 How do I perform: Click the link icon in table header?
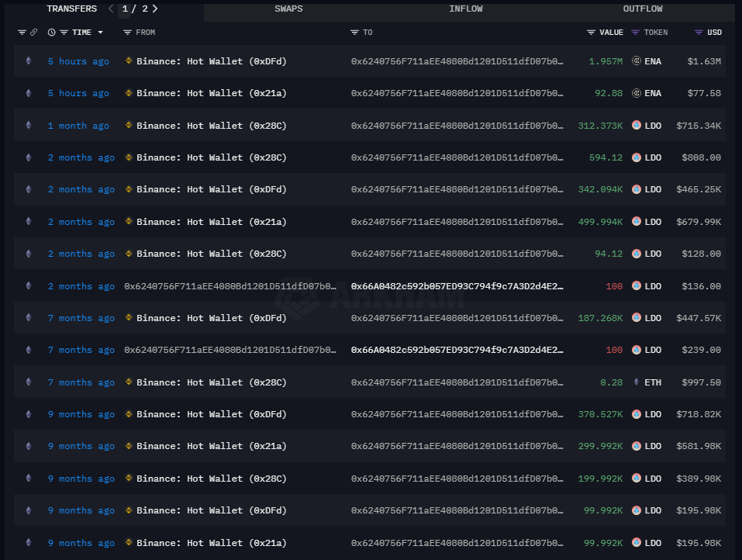[33, 33]
